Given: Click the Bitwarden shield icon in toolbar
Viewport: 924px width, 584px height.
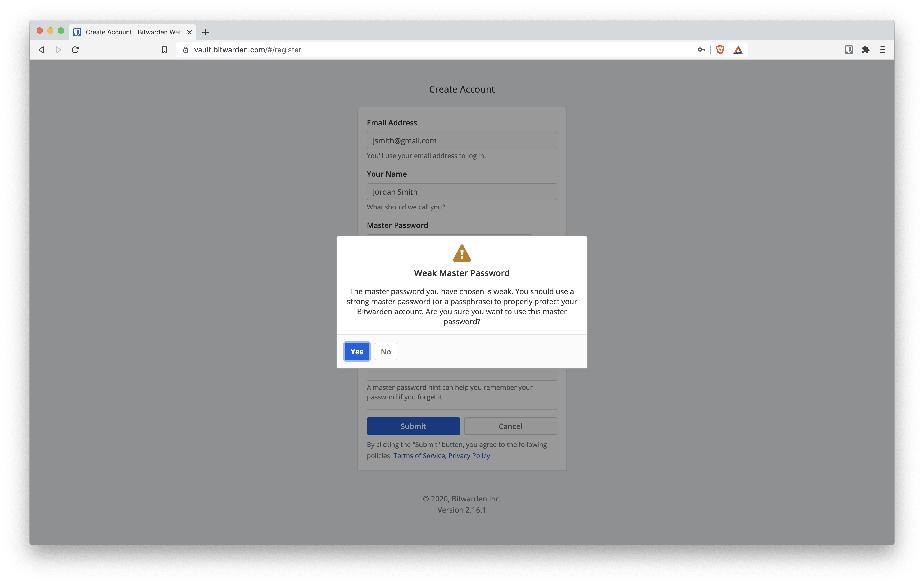Looking at the screenshot, I should click(x=849, y=49).
